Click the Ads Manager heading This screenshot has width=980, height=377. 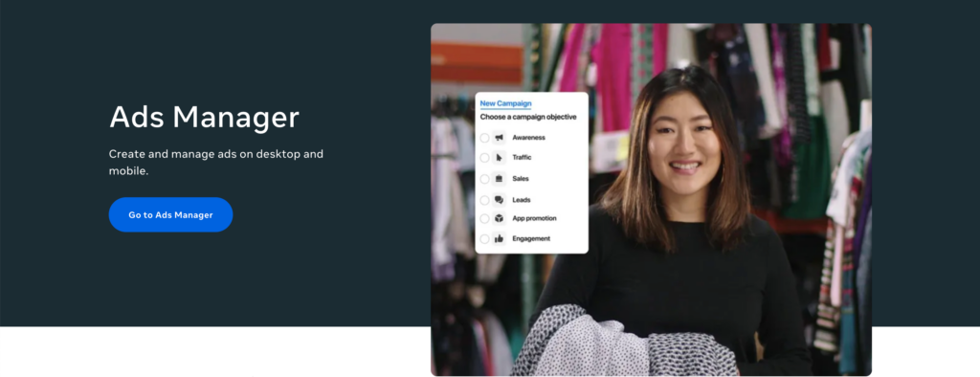pyautogui.click(x=205, y=117)
